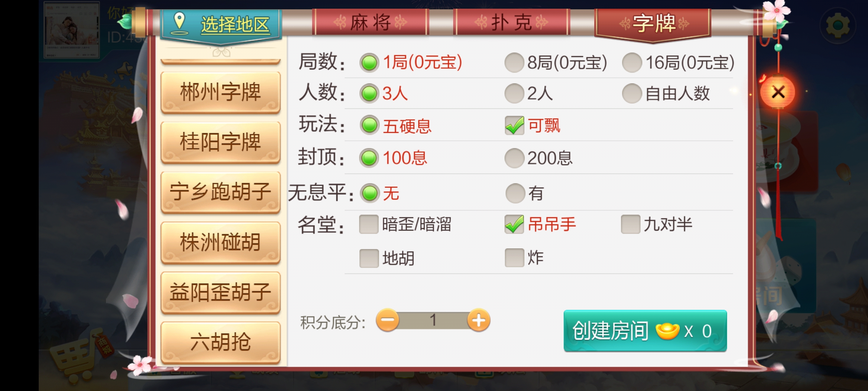Select 200息 cap option
This screenshot has width=868, height=391.
coord(539,158)
